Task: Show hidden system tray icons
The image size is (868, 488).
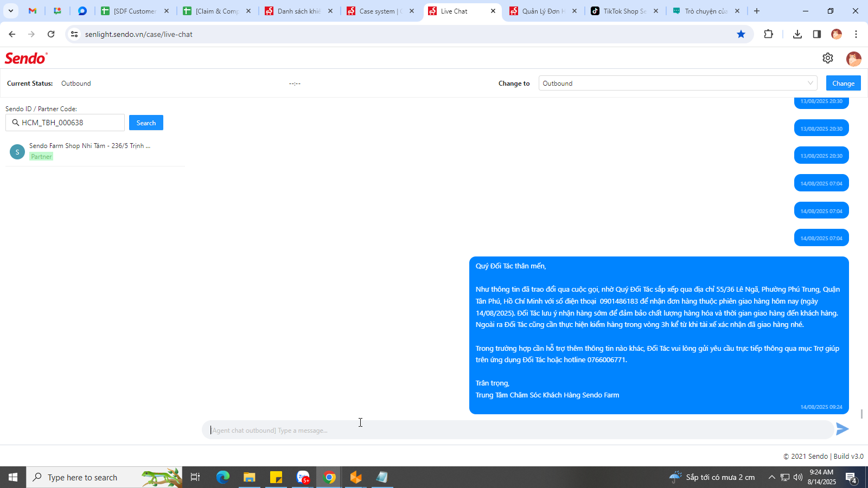Action: pos(771,477)
